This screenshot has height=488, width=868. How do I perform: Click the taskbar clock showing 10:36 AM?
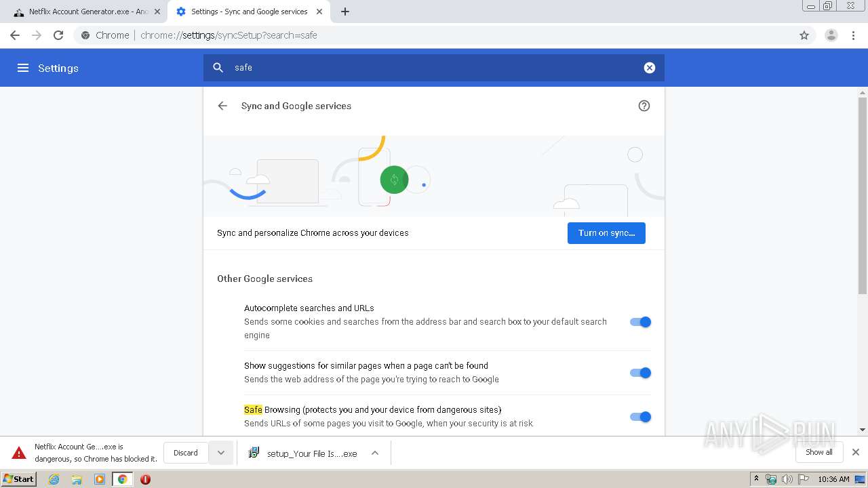click(833, 479)
